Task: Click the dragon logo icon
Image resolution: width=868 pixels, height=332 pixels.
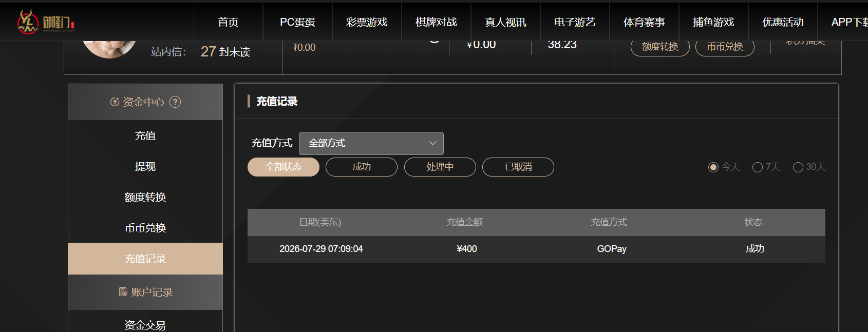Action: 28,22
